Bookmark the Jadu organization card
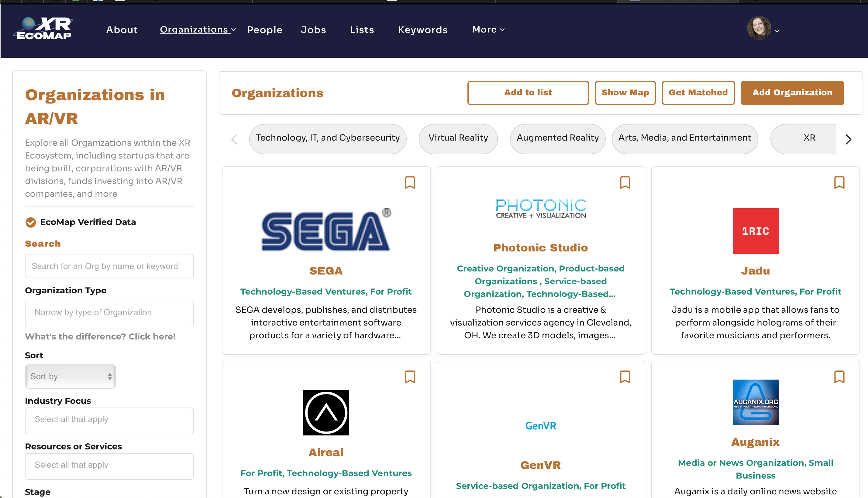Screen dimensions: 868x498 click(x=839, y=182)
